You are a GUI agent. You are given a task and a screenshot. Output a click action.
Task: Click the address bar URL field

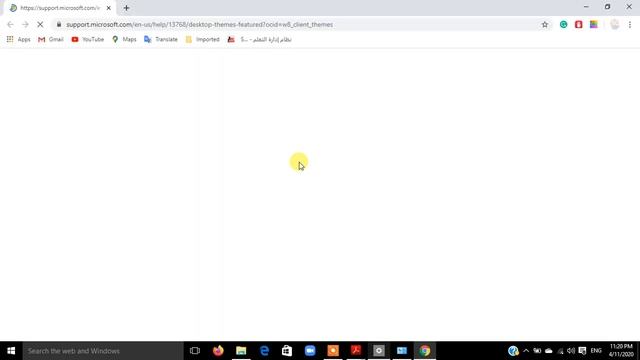click(301, 24)
